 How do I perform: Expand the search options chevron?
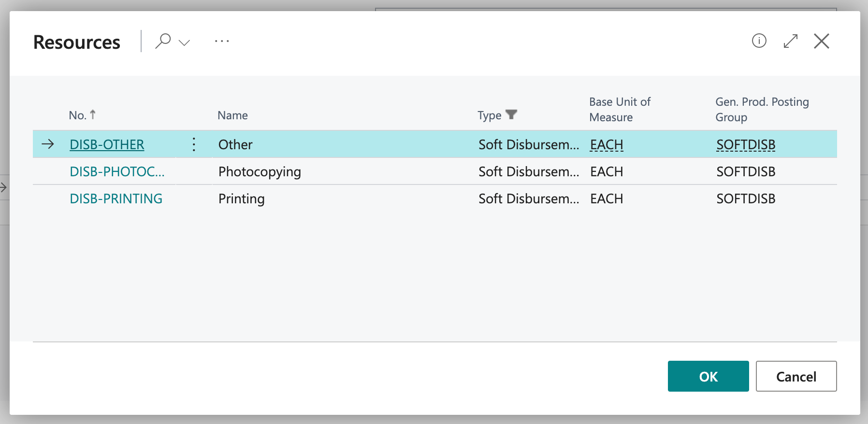pos(184,42)
